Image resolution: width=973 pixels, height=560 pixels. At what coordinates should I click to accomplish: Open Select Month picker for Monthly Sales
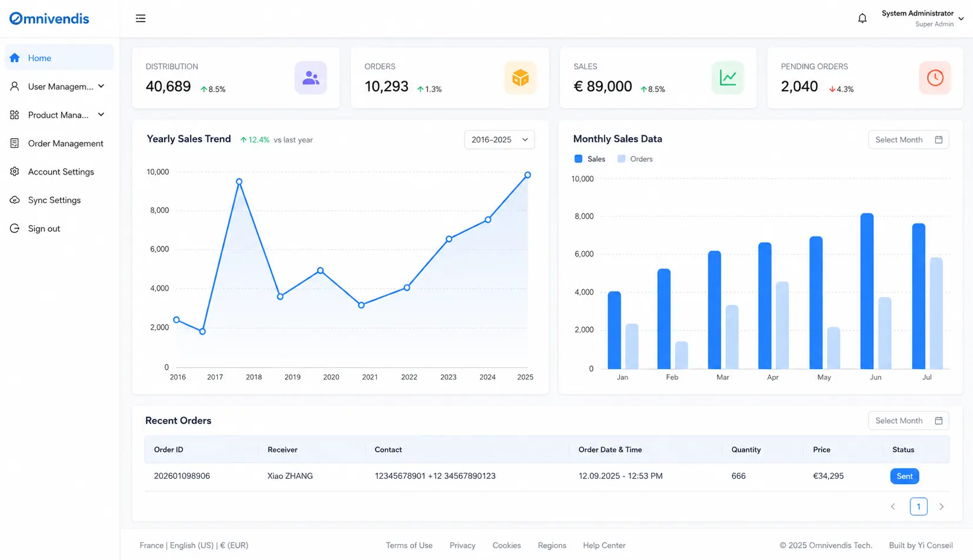pos(908,139)
